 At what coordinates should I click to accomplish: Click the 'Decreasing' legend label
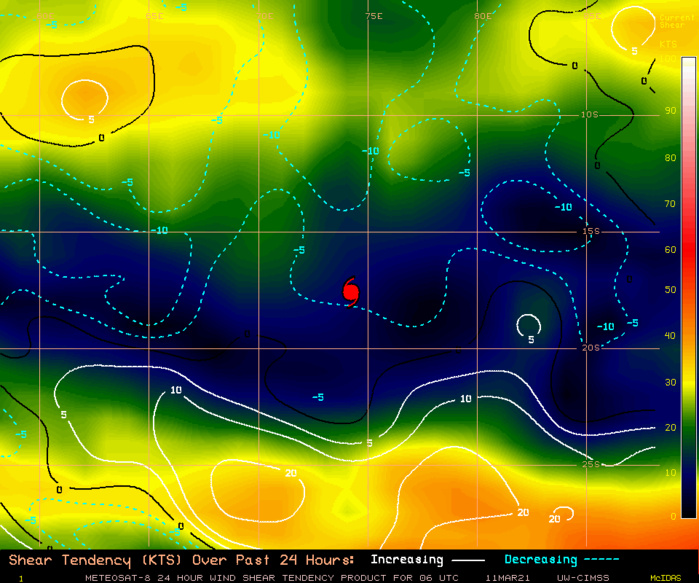pyautogui.click(x=541, y=559)
